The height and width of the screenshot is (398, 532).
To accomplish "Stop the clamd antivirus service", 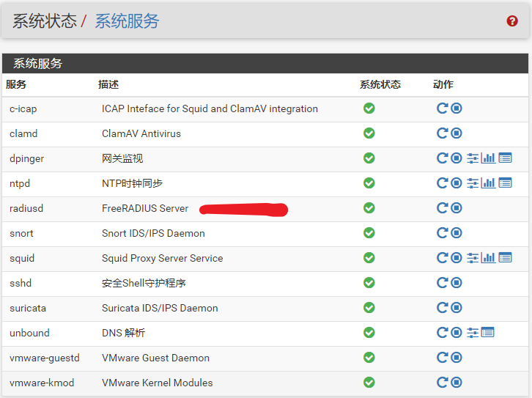I will pos(457,133).
